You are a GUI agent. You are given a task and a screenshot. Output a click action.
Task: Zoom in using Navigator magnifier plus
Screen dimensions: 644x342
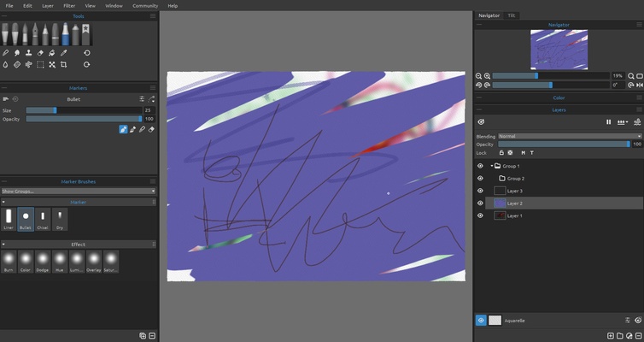487,76
